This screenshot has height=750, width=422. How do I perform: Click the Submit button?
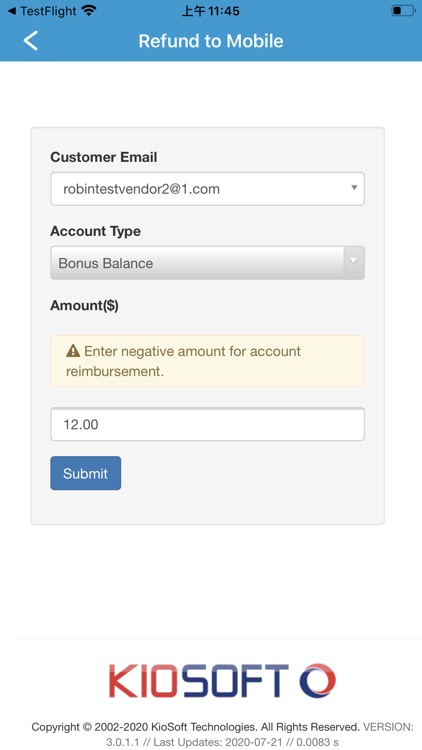coord(86,473)
